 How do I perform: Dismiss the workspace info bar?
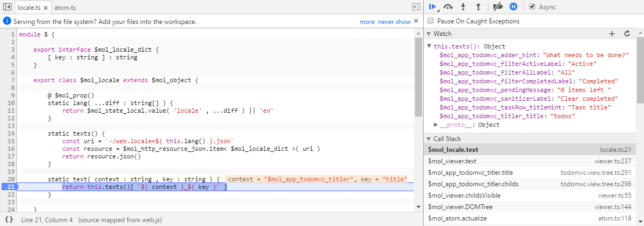pyautogui.click(x=416, y=21)
